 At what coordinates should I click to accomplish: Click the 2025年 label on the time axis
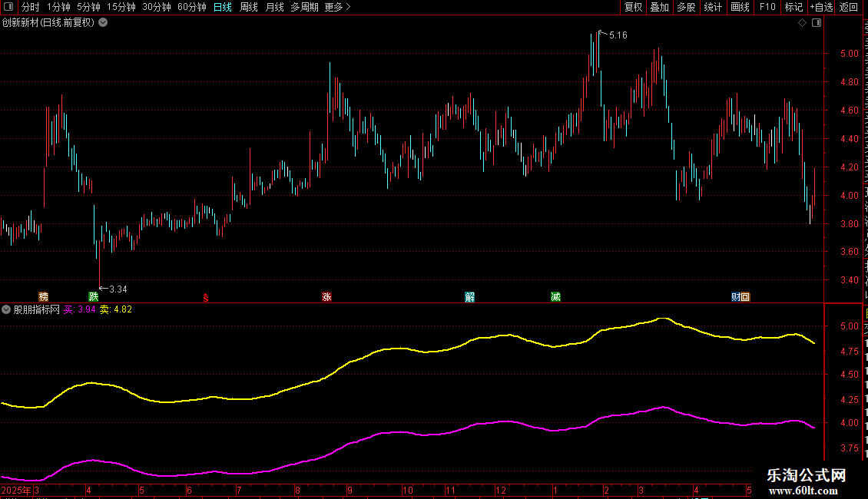pos(16,490)
